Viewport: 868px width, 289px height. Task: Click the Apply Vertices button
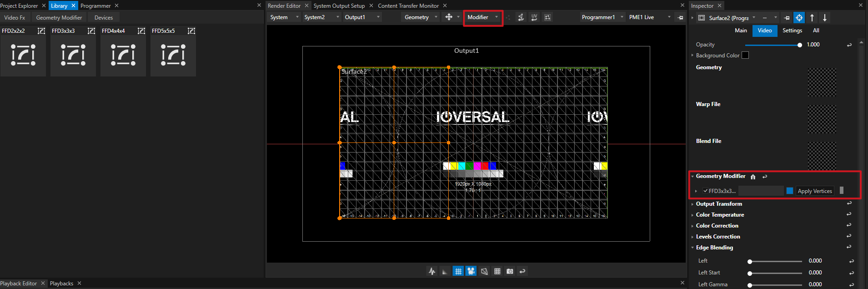815,191
